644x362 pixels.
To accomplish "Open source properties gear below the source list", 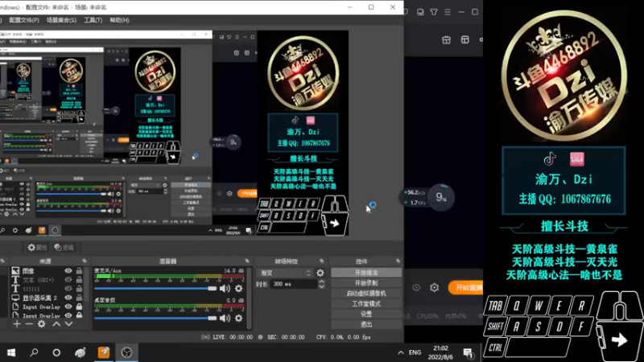I will (x=42, y=324).
